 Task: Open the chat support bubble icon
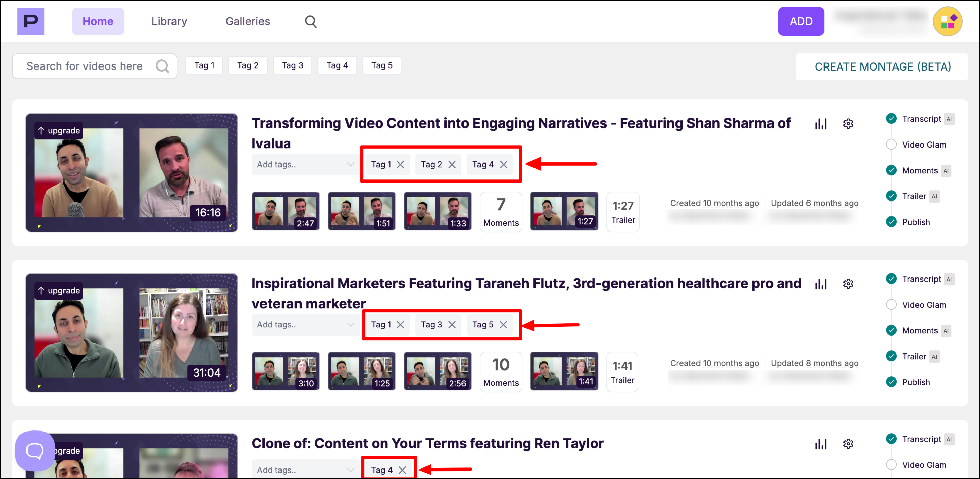35,451
